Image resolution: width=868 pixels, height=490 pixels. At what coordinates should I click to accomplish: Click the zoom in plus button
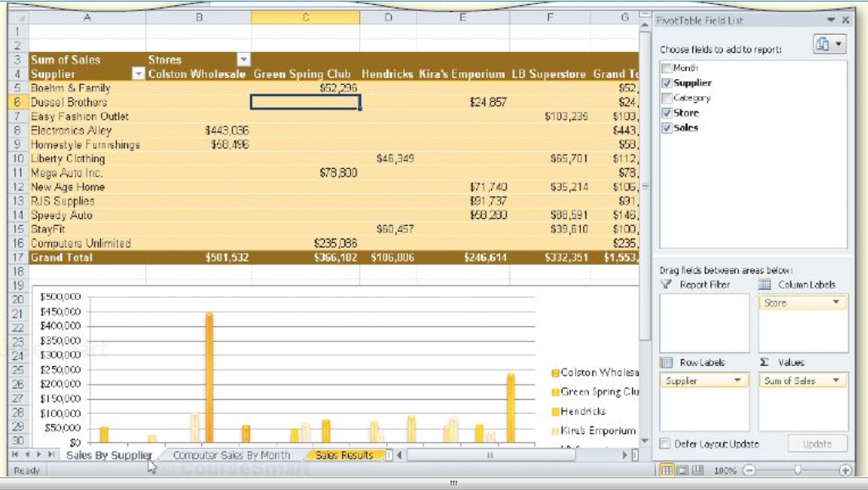[845, 470]
